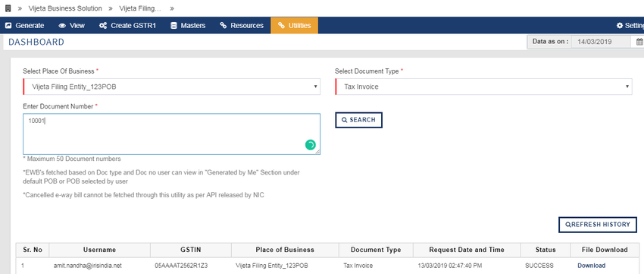Click the Maximum 50 Document numbers note
Image resolution: width=644 pixels, height=274 pixels.
coord(72,159)
